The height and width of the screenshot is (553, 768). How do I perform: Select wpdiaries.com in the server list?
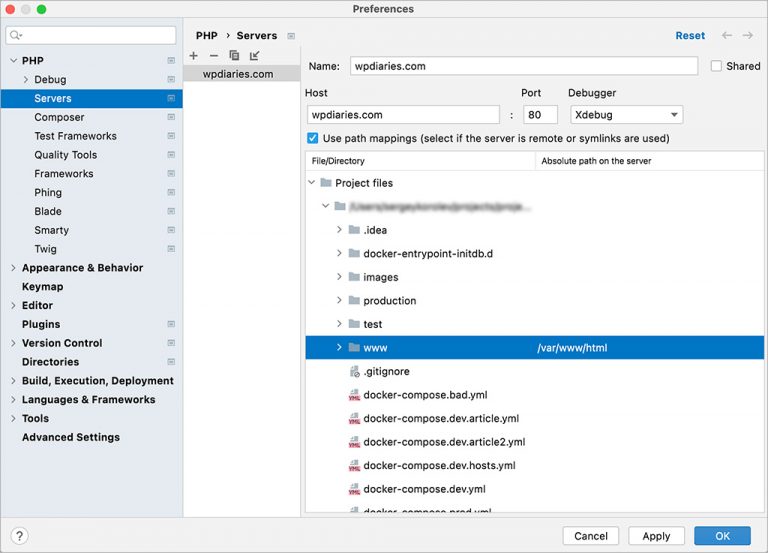coord(242,74)
